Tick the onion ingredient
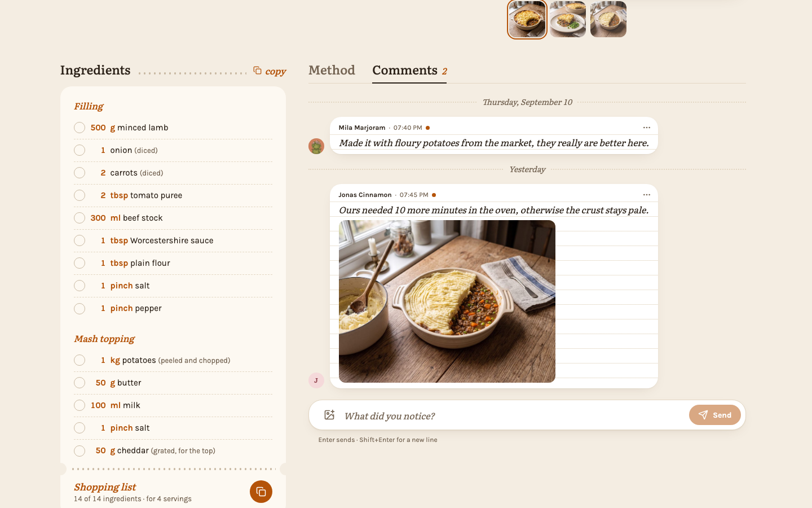This screenshot has height=508, width=812. click(x=80, y=150)
